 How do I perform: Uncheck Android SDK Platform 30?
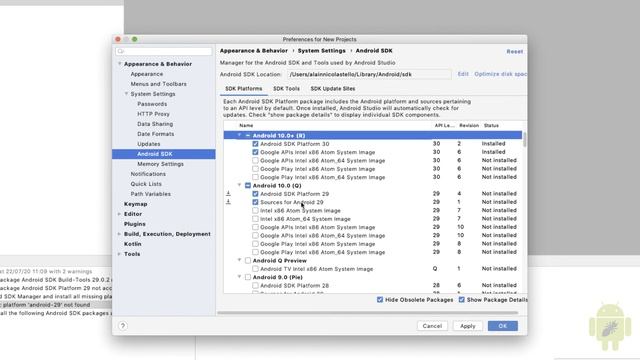click(255, 144)
